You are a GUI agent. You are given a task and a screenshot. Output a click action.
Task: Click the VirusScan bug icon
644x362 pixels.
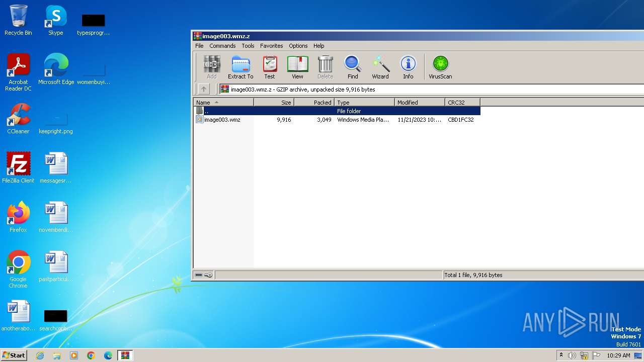click(x=440, y=67)
